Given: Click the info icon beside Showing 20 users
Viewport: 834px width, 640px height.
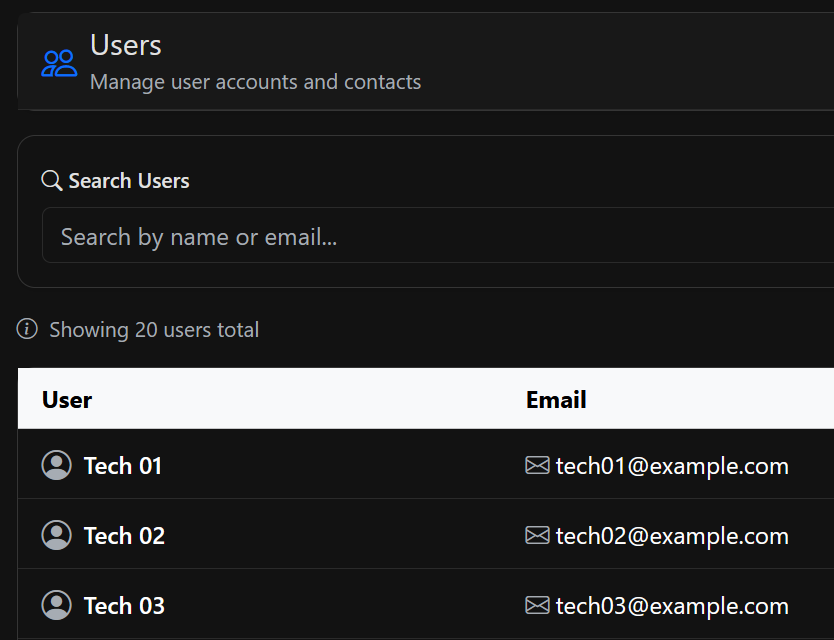Looking at the screenshot, I should [27, 329].
